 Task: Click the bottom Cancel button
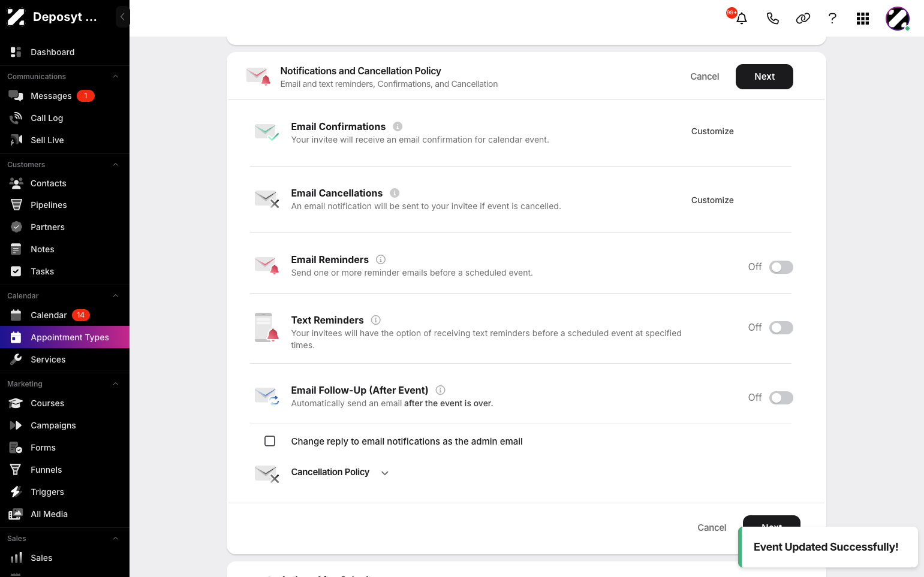point(712,528)
